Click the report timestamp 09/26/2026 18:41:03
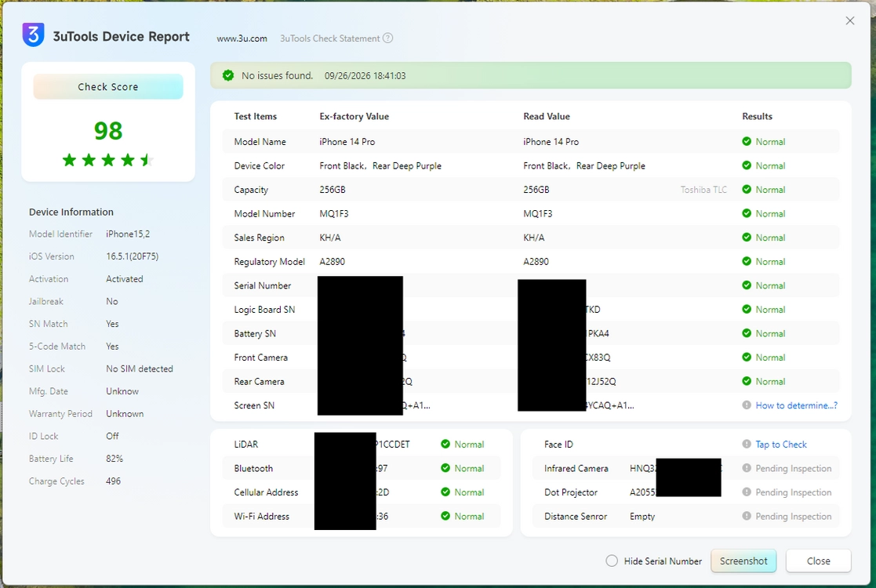The image size is (876, 588). click(x=365, y=76)
